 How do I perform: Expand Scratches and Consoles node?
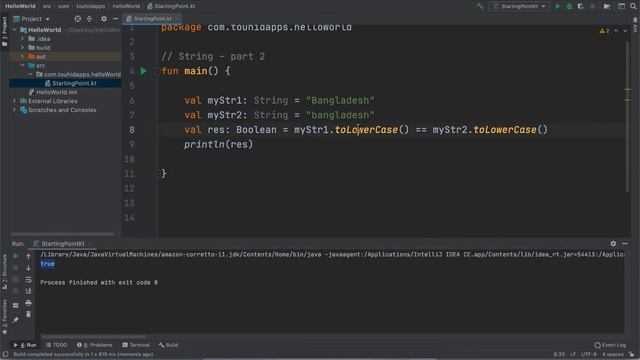pos(15,110)
